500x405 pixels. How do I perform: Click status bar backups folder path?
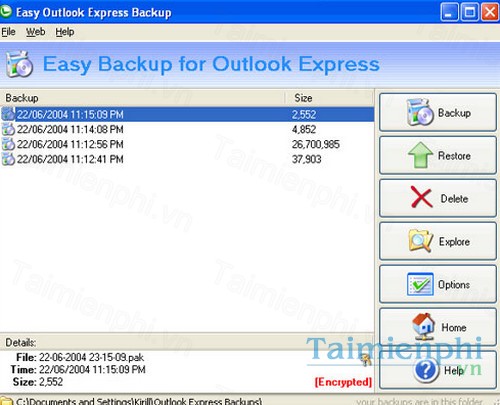point(139,401)
